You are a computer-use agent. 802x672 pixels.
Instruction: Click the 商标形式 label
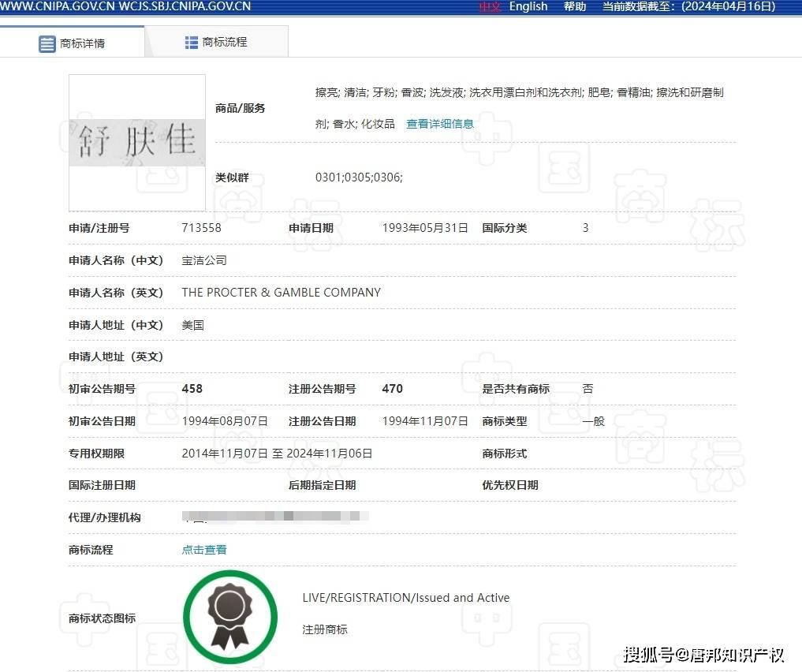pos(505,454)
